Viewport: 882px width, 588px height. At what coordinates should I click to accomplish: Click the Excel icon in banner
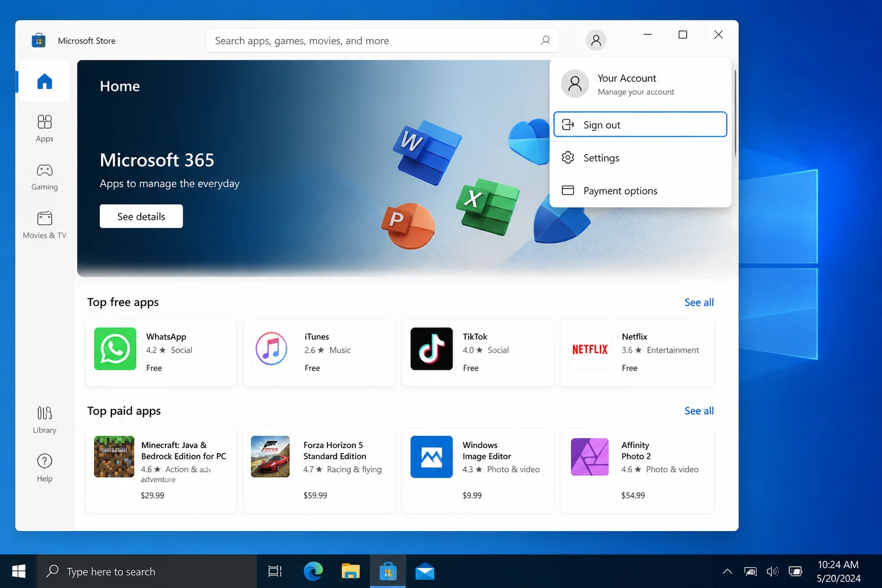(x=488, y=206)
